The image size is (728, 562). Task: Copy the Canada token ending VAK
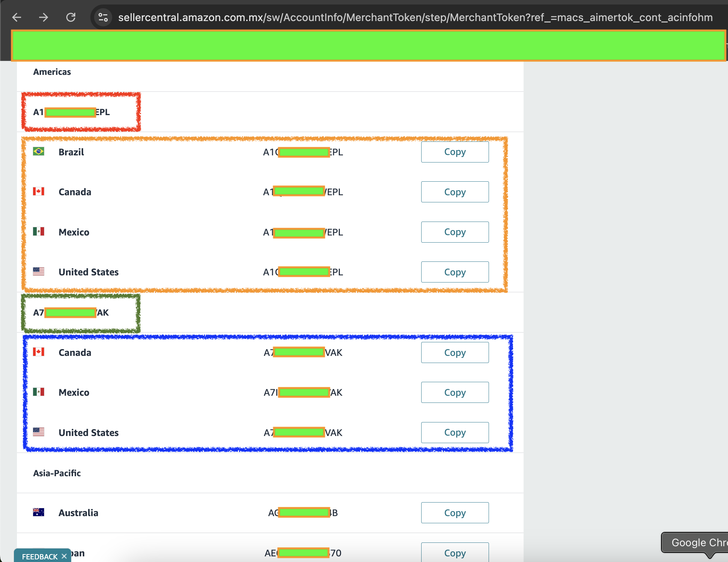click(455, 352)
